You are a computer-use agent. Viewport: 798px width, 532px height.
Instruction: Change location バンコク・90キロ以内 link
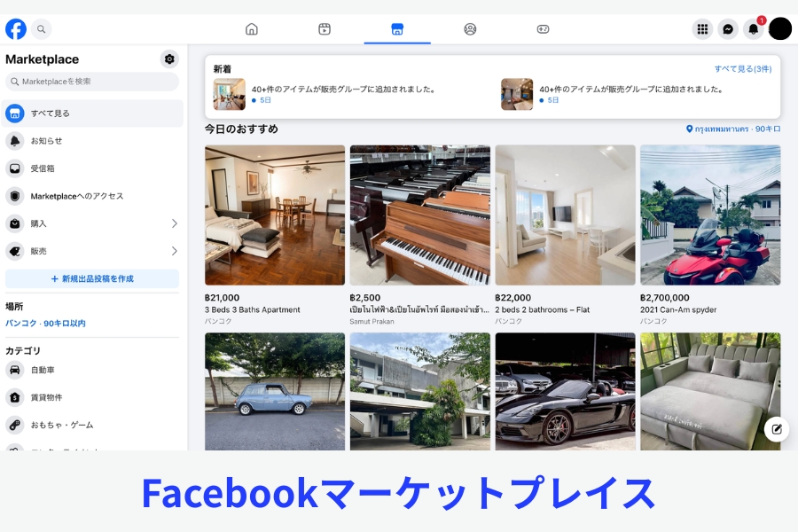45,324
